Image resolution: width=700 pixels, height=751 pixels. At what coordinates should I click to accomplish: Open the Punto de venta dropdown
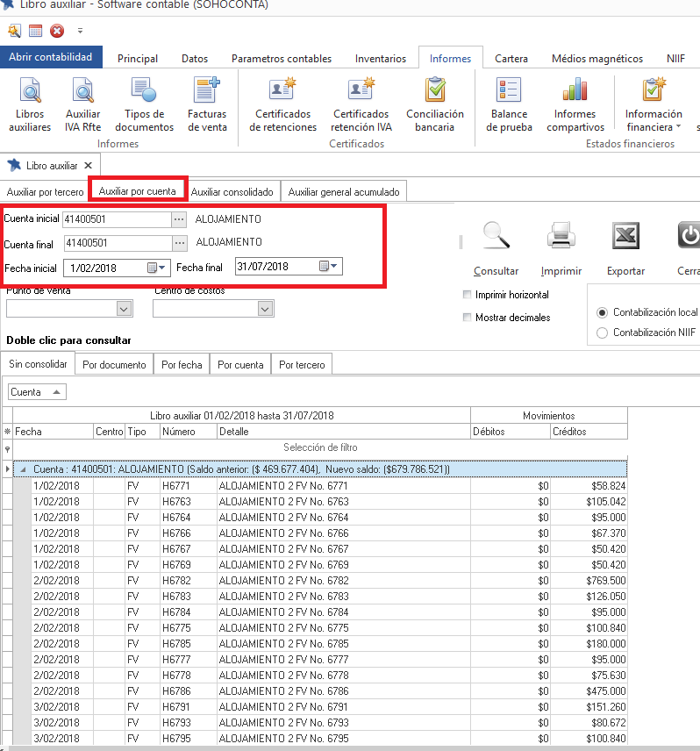124,309
